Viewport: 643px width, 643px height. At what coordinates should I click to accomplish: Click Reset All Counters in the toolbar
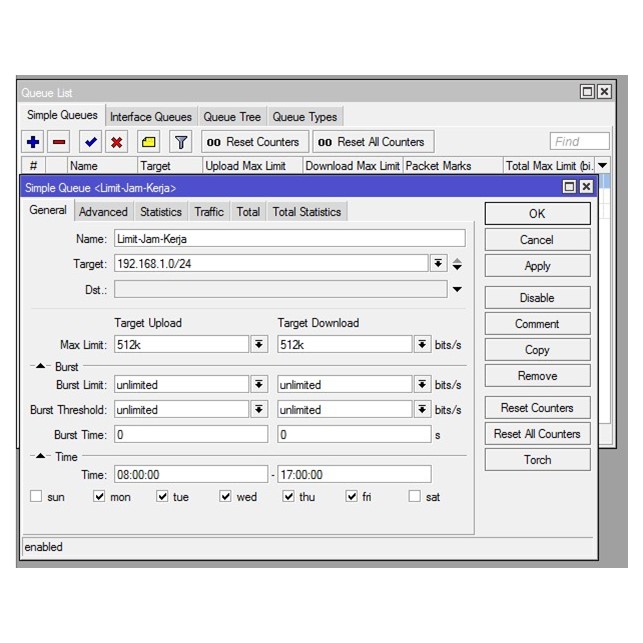pyautogui.click(x=372, y=142)
